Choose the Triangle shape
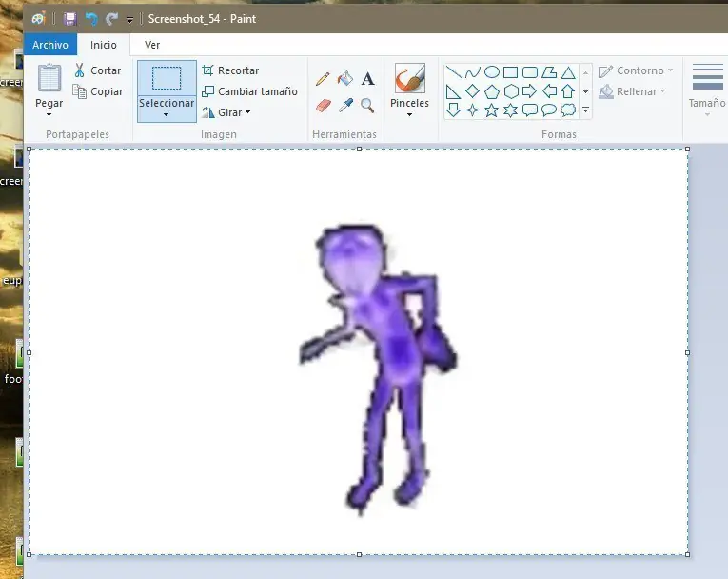This screenshot has width=728, height=579. tap(568, 72)
